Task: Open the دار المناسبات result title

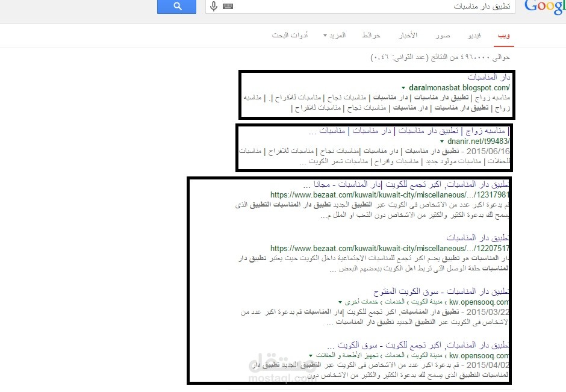Action: (x=489, y=77)
